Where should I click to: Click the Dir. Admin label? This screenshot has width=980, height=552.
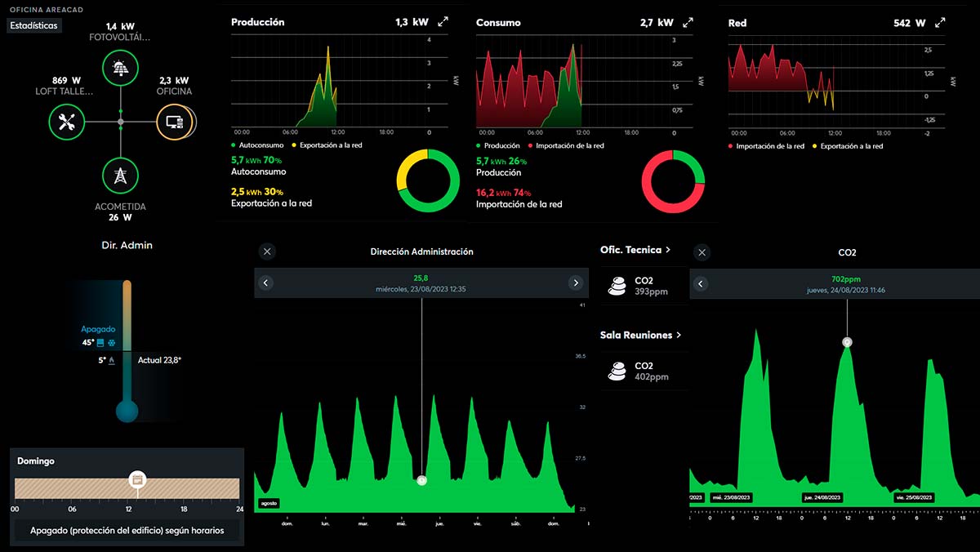coord(127,245)
